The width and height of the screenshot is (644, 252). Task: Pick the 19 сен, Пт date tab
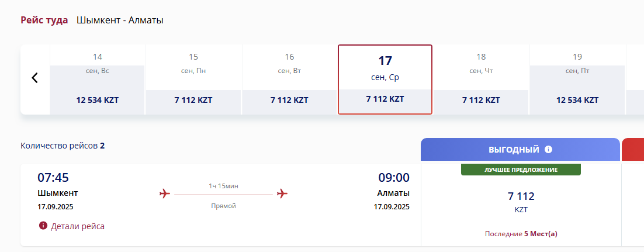(x=577, y=80)
